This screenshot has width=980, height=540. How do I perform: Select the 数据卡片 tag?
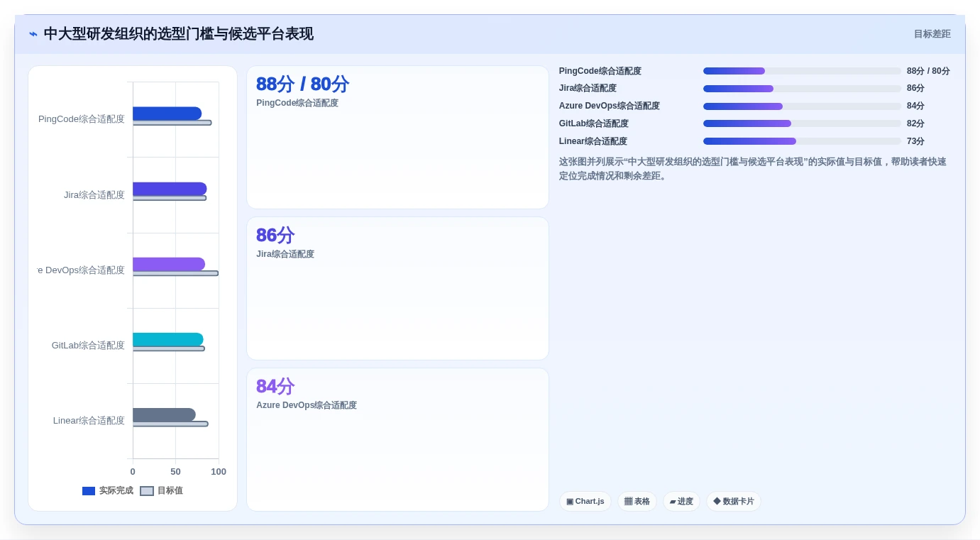click(x=734, y=501)
